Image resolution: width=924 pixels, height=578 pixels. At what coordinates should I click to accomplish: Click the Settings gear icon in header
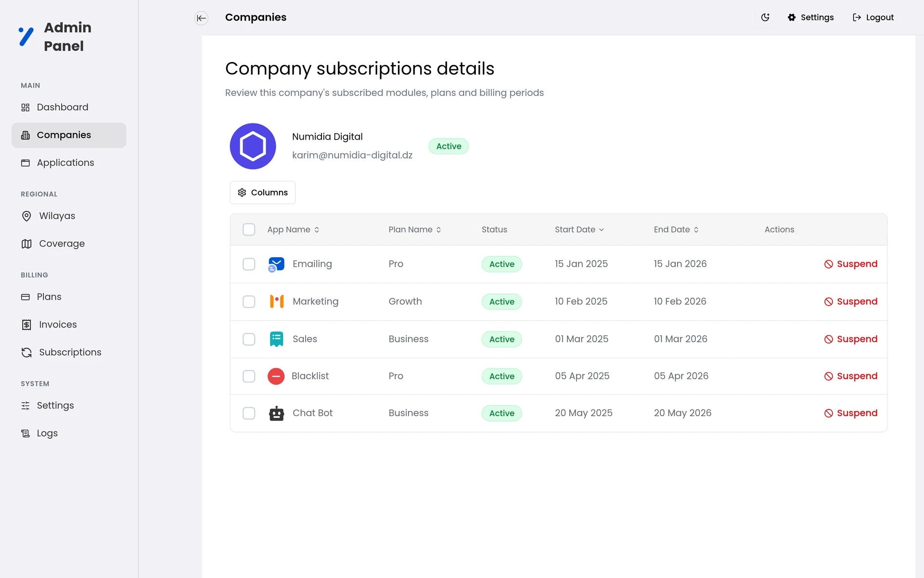792,17
